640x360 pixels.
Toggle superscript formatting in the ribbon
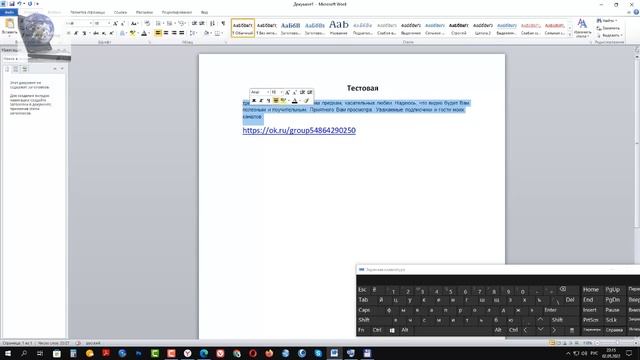(111, 33)
